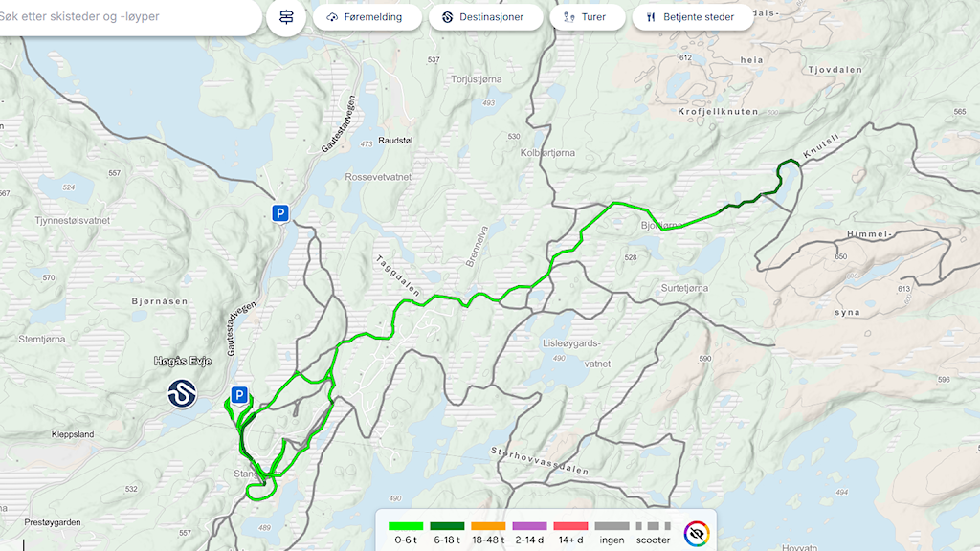Click the skier icon in Turer
The image size is (980, 551).
pyautogui.click(x=568, y=17)
